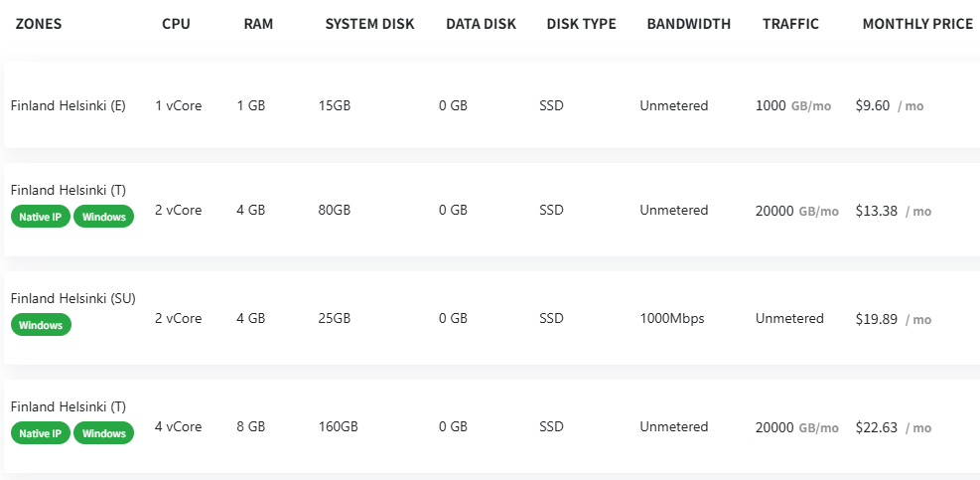This screenshot has height=480, width=980.
Task: Click Native IP badge on 2 vCore plan
Action: pyautogui.click(x=41, y=217)
